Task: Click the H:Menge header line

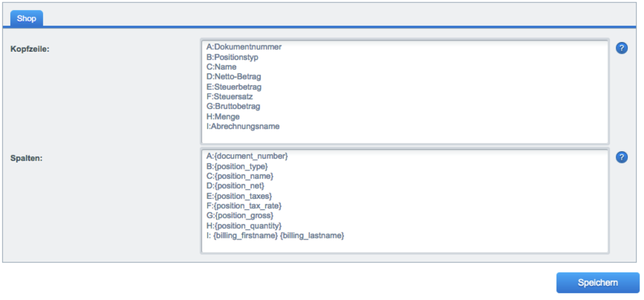Action: [223, 117]
